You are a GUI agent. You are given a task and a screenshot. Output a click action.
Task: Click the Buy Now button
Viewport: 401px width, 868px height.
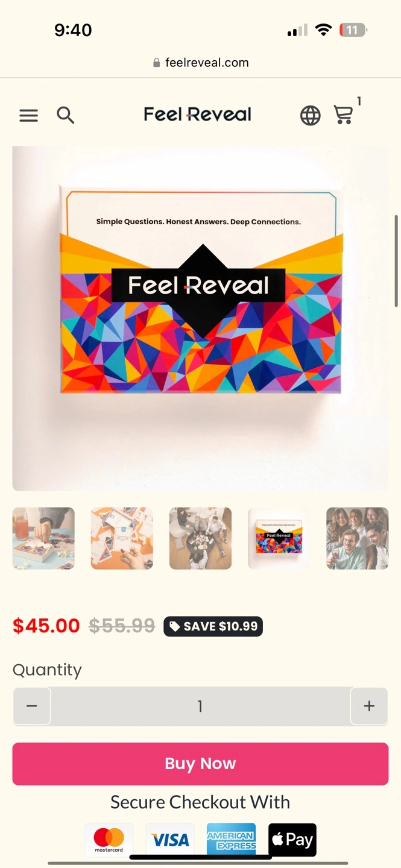click(x=200, y=764)
